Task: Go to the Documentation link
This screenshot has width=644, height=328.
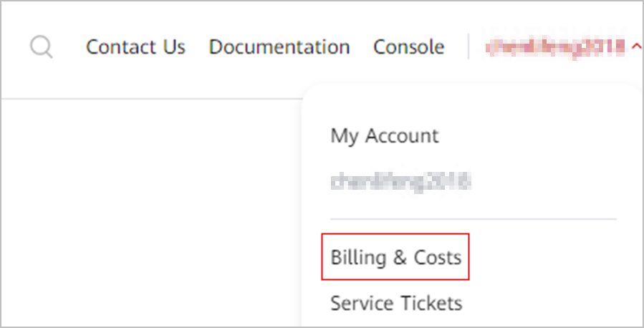Action: 279,47
